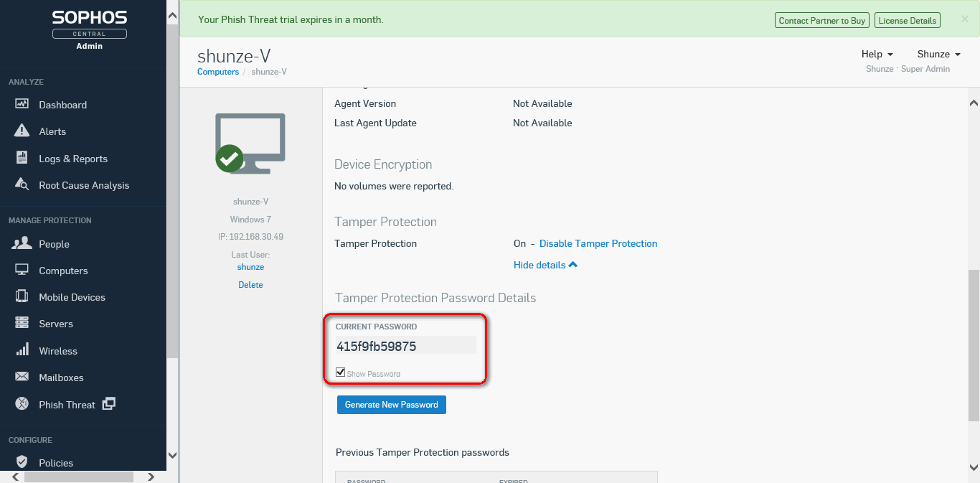Screen dimensions: 980x483
Task: Select the Policies shield icon
Action: [x=22, y=462]
